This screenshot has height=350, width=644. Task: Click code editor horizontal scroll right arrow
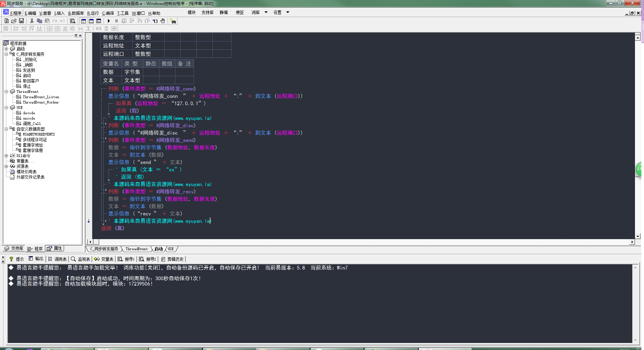point(632,242)
